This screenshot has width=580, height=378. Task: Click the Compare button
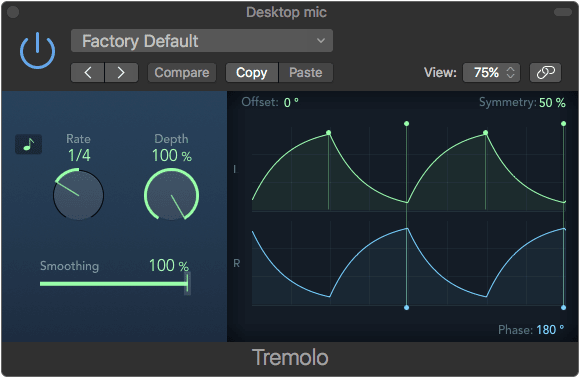[x=182, y=72]
